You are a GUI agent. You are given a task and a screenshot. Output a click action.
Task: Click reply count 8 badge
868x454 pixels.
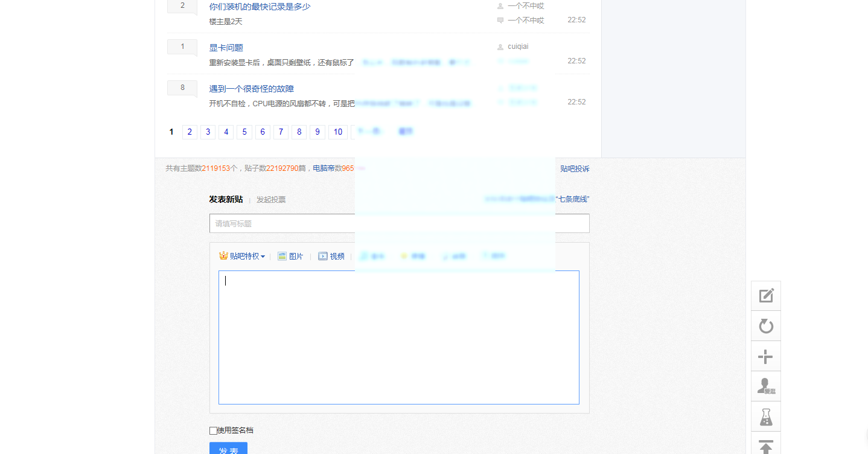(182, 88)
